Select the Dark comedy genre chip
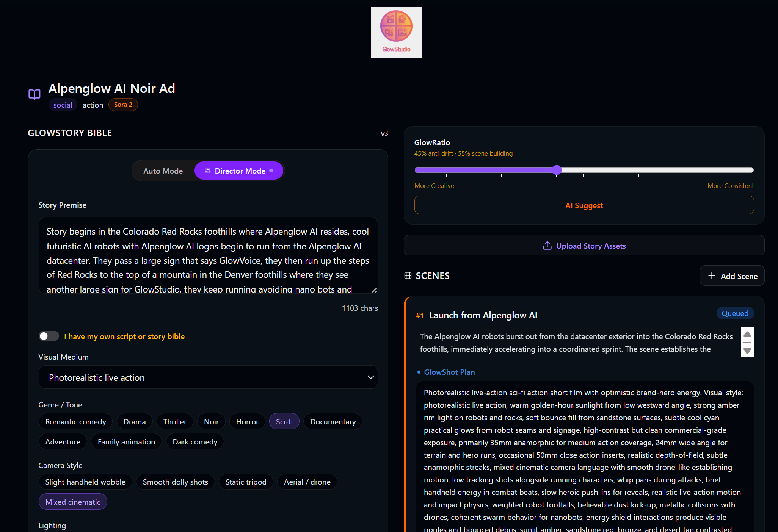This screenshot has width=778, height=532. coord(195,441)
